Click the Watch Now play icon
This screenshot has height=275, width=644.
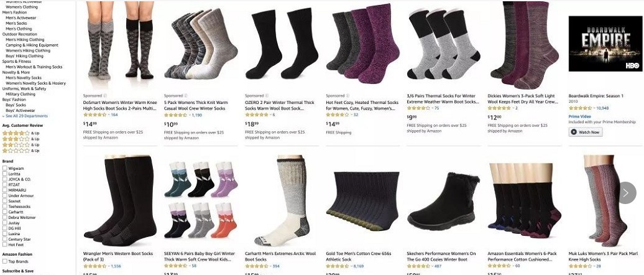(574, 133)
